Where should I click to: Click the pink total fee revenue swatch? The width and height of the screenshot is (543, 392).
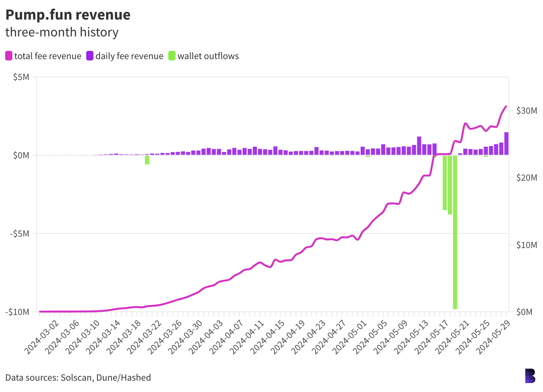(9, 56)
